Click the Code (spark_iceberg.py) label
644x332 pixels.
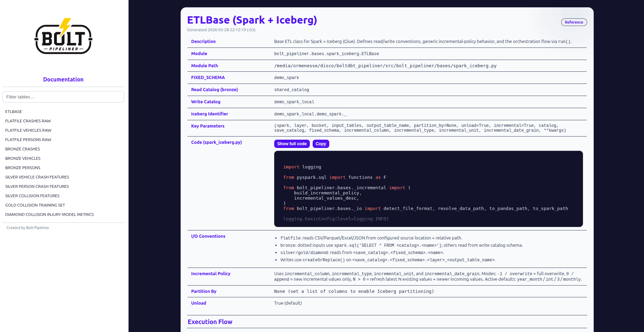(x=217, y=142)
